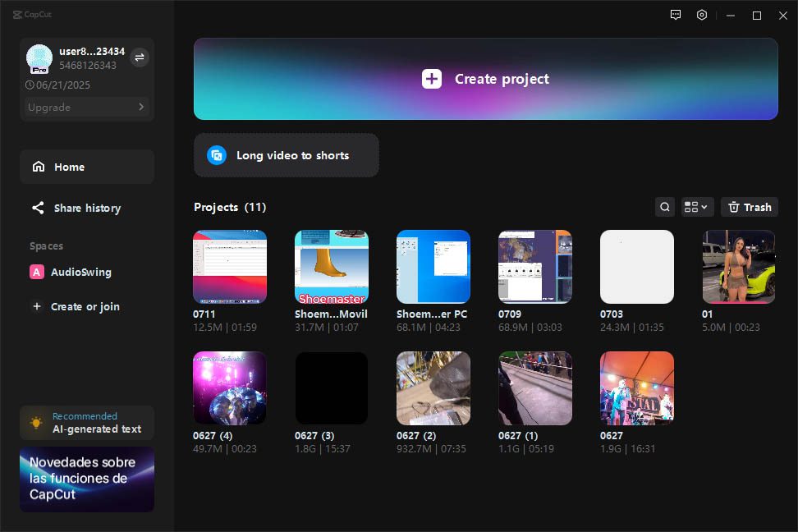Expand the project view layout dropdown
The height and width of the screenshot is (532, 798).
click(696, 207)
